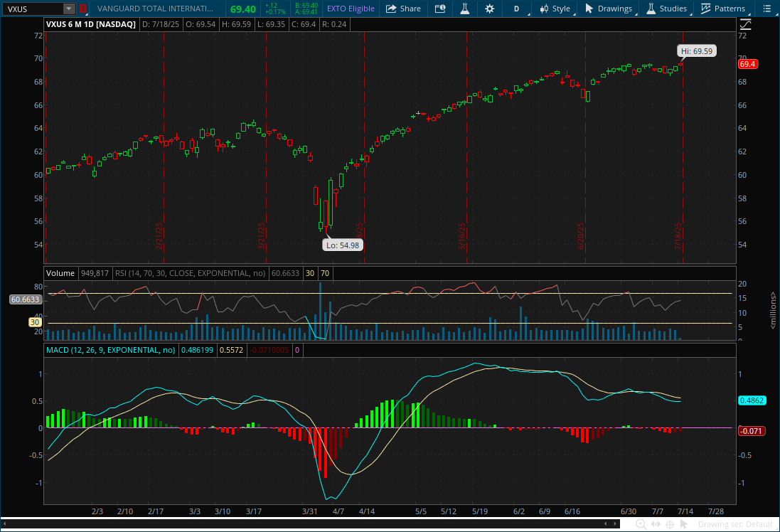Click the VXUS 6 M 1D [NASDAQ] chart title
The width and height of the screenshot is (780, 532).
[x=91, y=24]
